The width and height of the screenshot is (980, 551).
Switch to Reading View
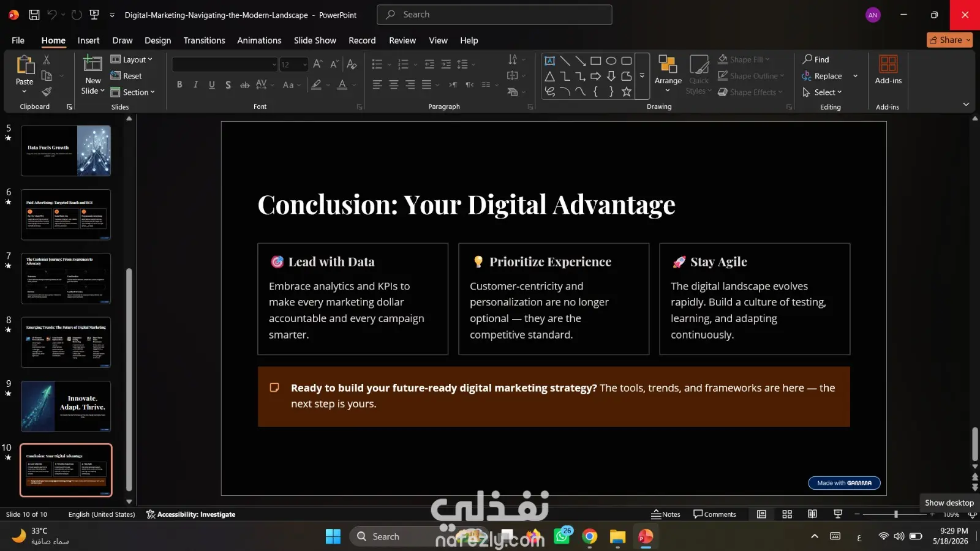pyautogui.click(x=812, y=514)
